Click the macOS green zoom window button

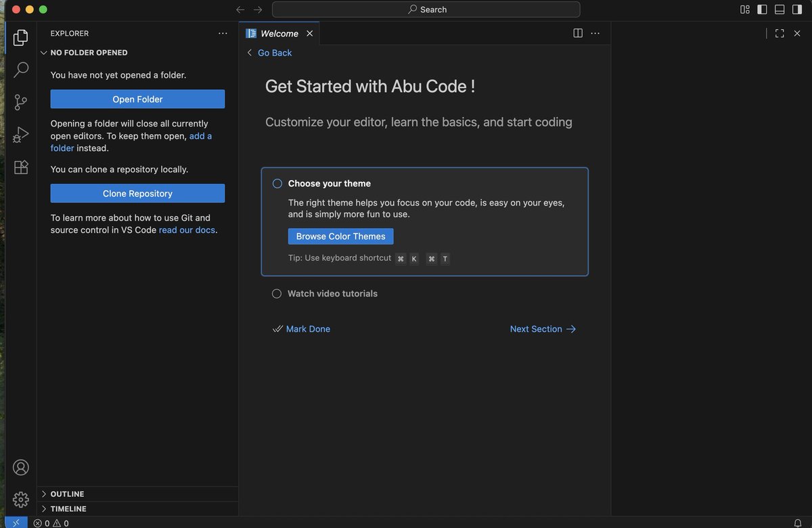43,9
